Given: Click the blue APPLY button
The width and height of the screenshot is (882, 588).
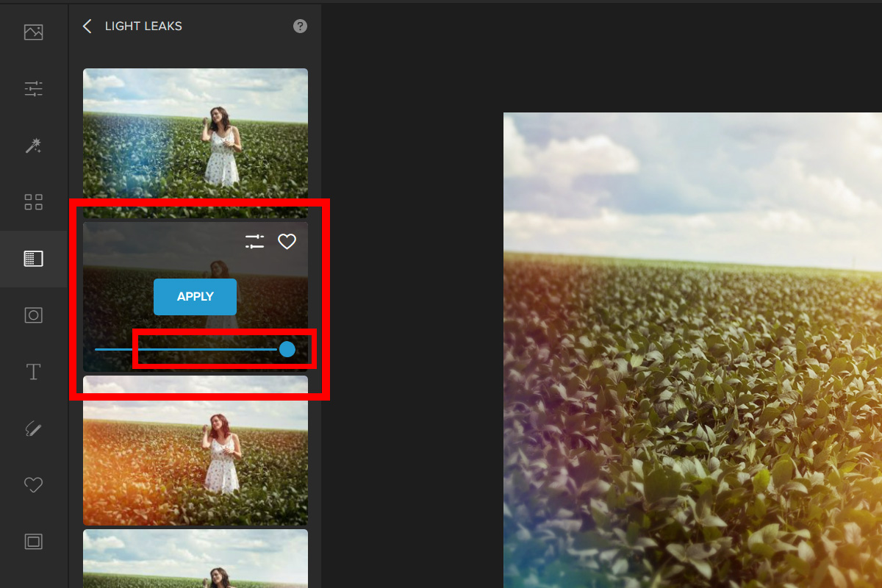Looking at the screenshot, I should click(x=195, y=297).
